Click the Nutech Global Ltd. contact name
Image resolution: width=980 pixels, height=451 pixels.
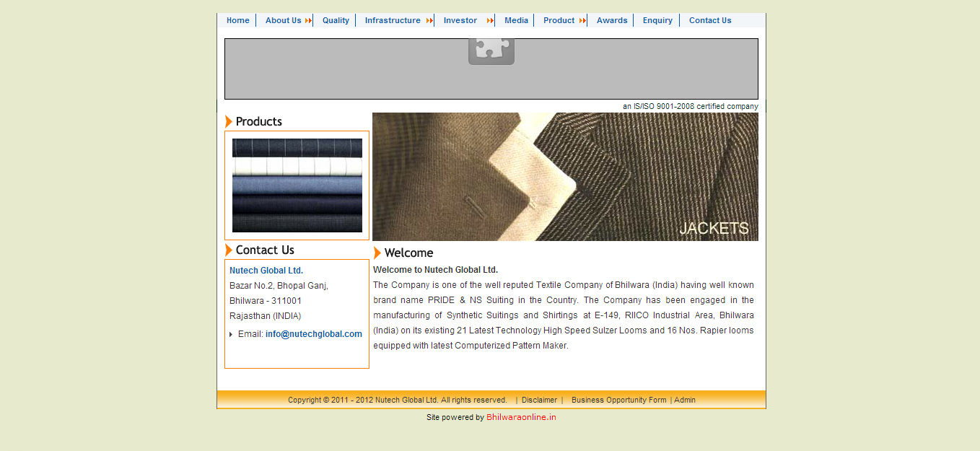pos(266,271)
